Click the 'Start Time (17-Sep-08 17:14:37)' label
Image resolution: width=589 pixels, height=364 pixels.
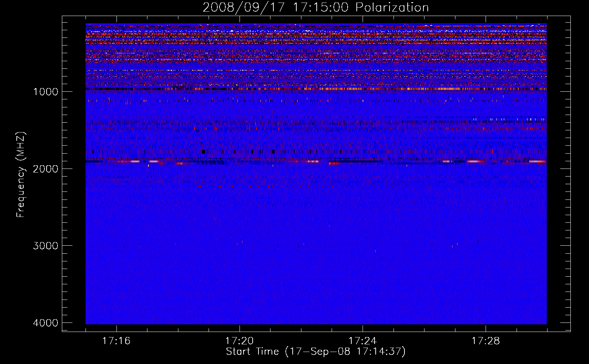pyautogui.click(x=316, y=352)
